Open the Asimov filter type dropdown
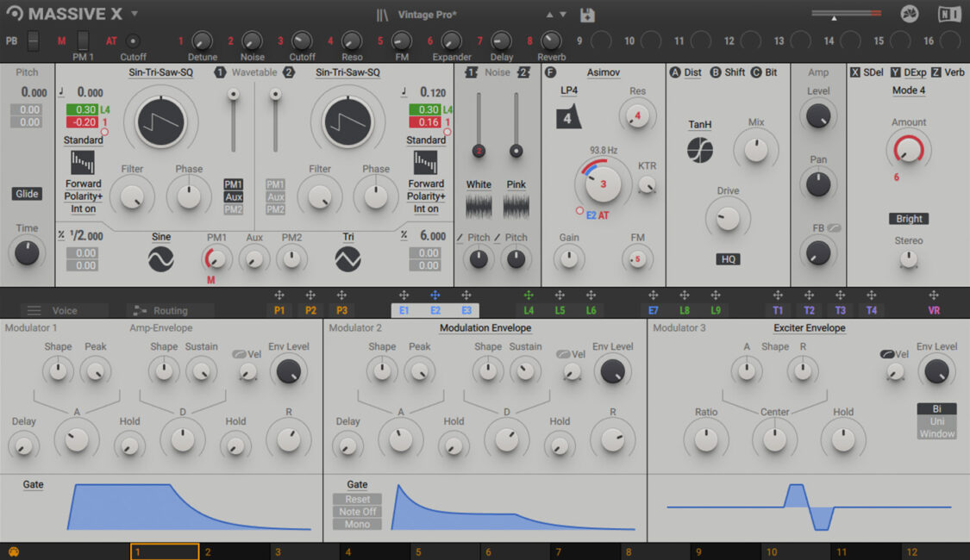Screen dimensions: 970x560 tap(604, 73)
